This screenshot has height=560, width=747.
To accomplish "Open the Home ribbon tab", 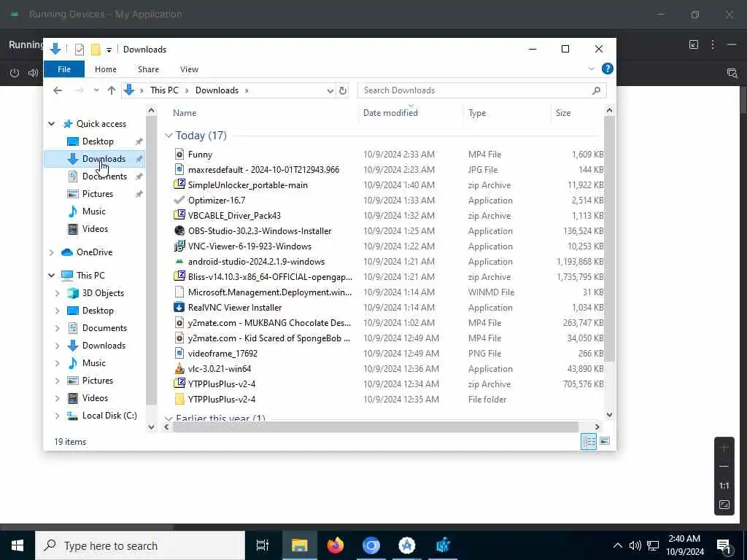I will [106, 69].
